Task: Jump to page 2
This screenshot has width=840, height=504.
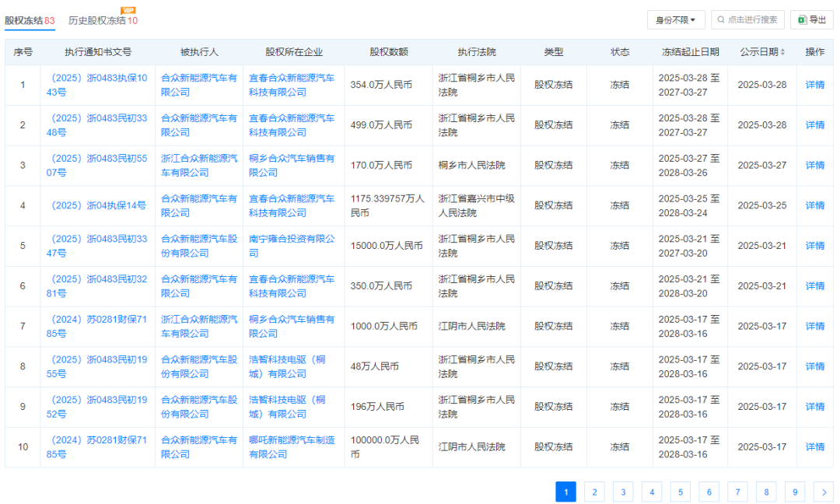Action: [594, 492]
